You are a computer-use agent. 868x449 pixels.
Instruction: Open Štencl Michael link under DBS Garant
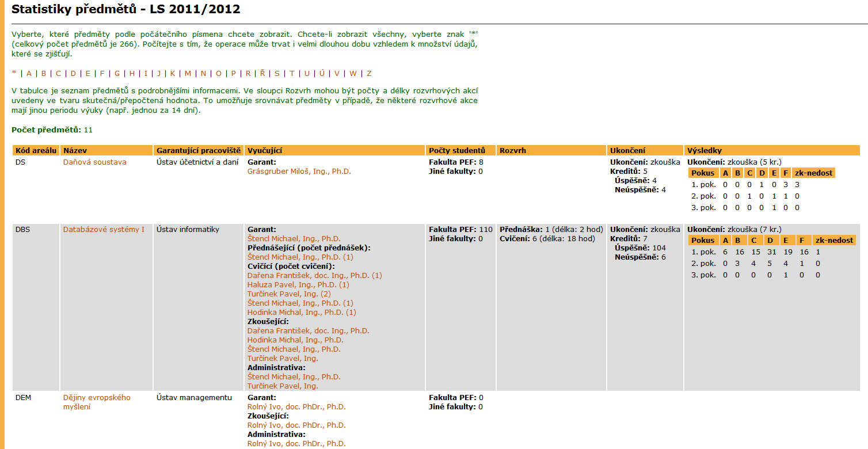click(294, 239)
